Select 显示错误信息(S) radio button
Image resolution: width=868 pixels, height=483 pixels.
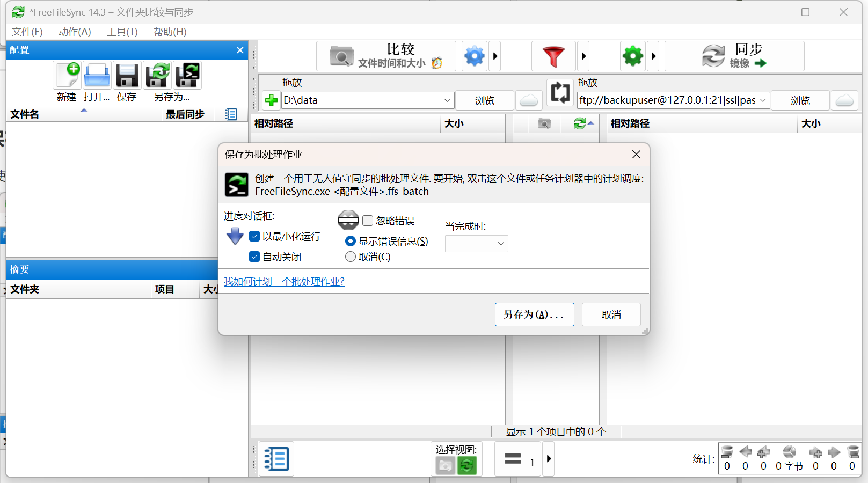tap(351, 241)
